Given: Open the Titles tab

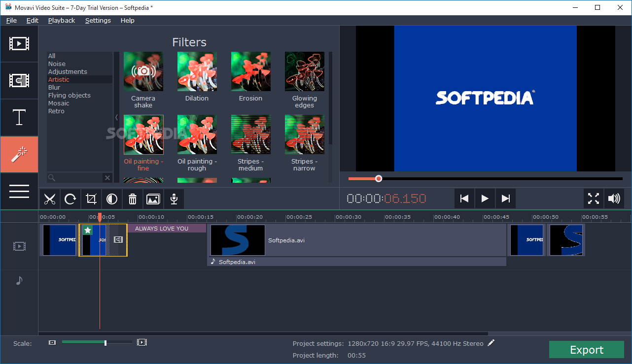Looking at the screenshot, I should pos(19,118).
